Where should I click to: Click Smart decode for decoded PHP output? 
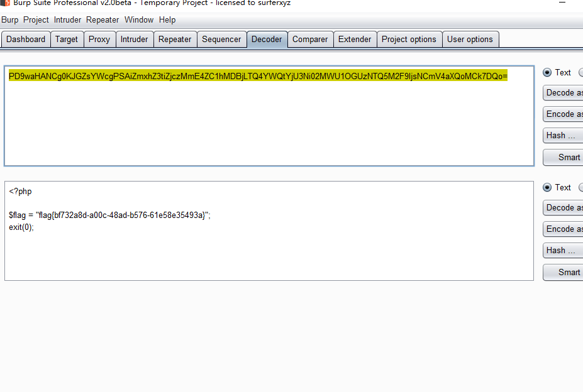[563, 272]
